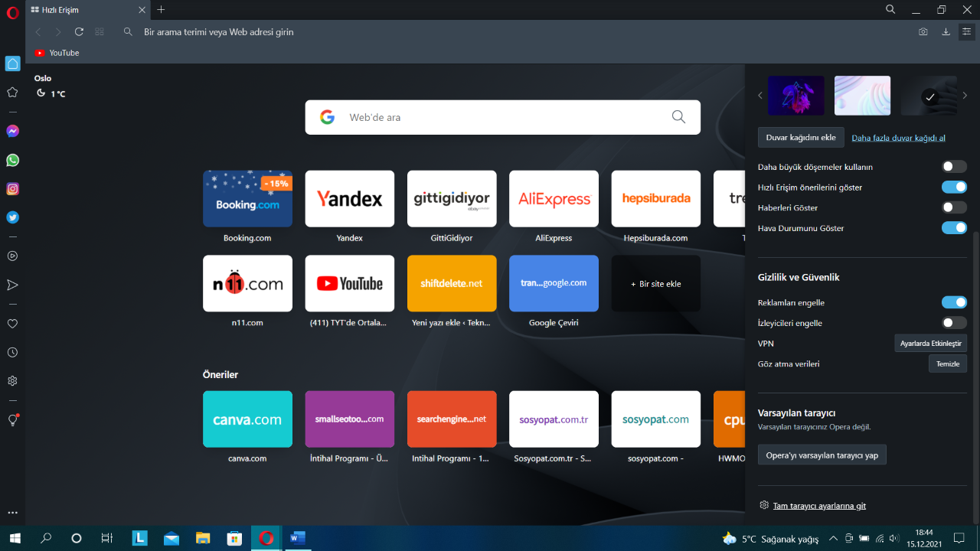This screenshot has height=551, width=980.
Task: Turn off Hava Durumunu Göster switch
Action: pos(954,228)
